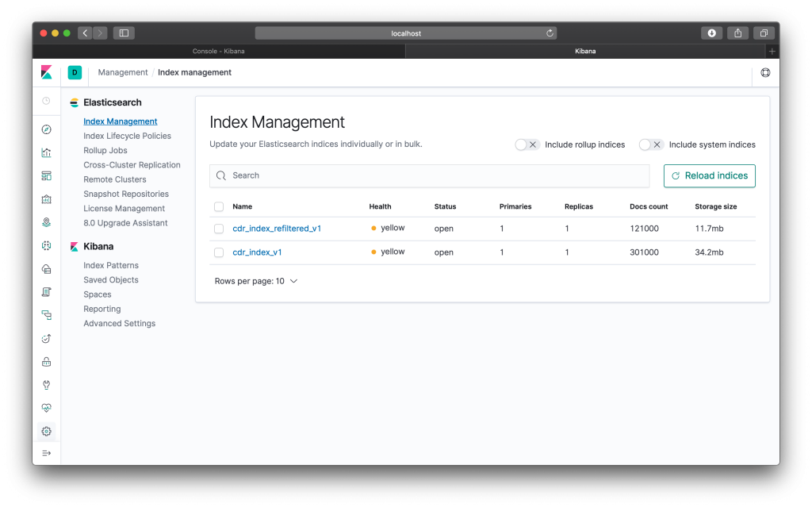Go forward with Safari forward arrow
The height and width of the screenshot is (508, 812).
100,33
